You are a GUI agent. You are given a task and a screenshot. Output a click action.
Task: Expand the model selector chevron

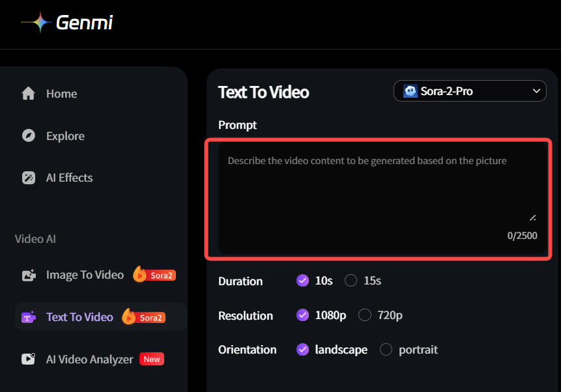pyautogui.click(x=536, y=91)
